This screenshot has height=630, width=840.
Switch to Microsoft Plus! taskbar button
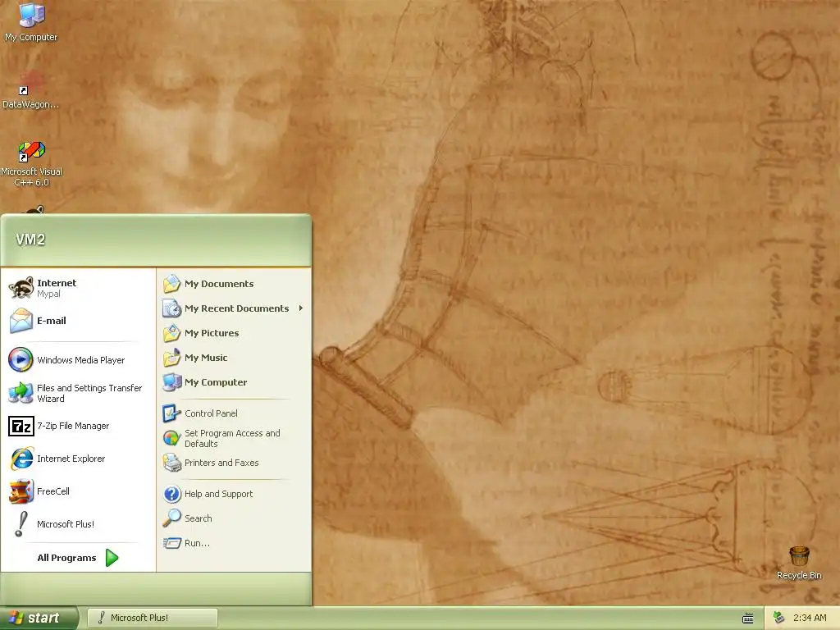tap(152, 618)
